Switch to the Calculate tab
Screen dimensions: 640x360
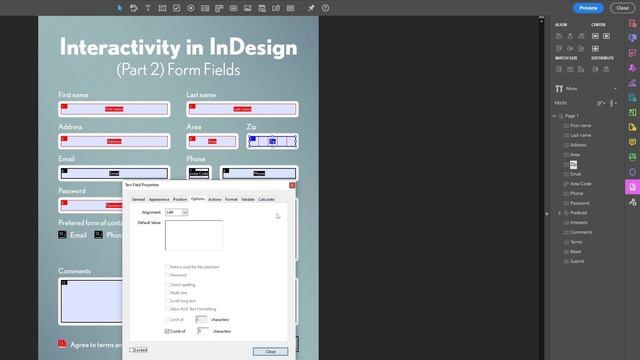coord(266,199)
